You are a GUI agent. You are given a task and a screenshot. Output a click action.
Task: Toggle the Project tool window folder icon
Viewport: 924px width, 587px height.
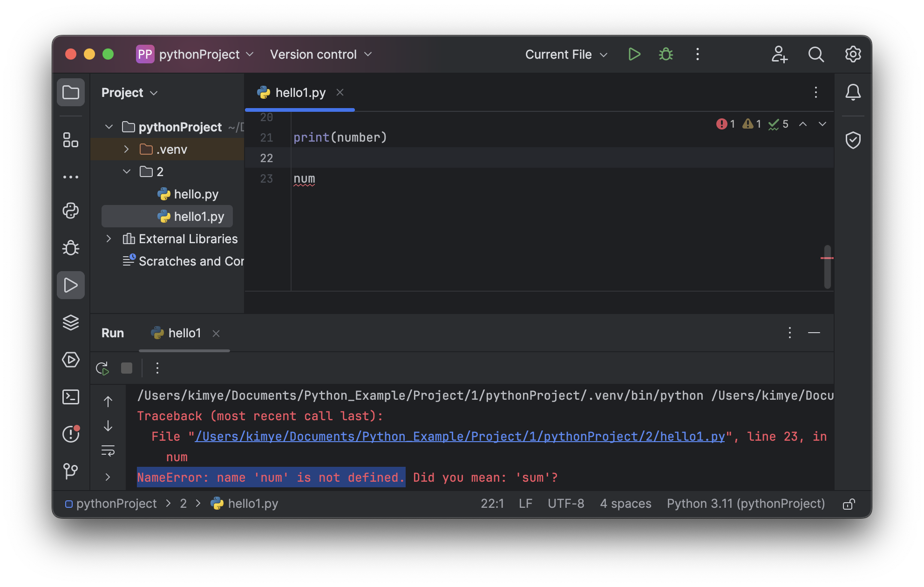point(71,92)
